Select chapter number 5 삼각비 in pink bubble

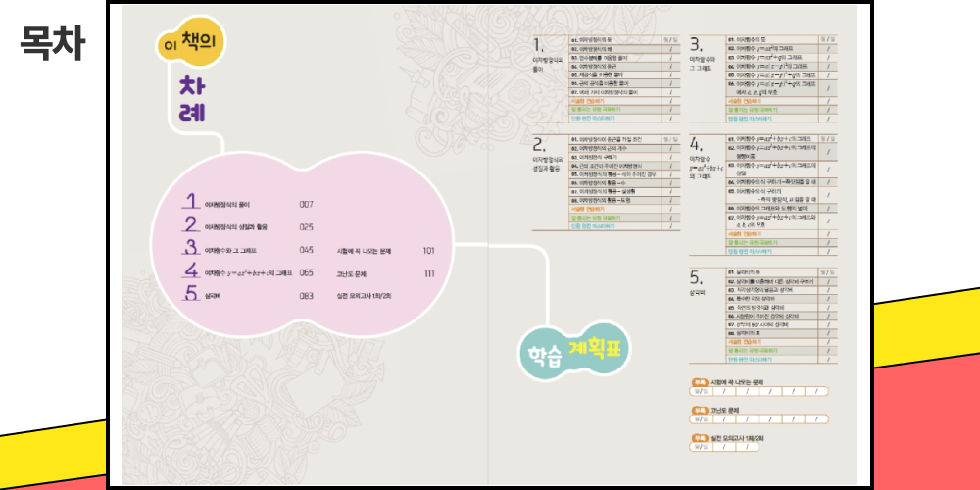(192, 294)
